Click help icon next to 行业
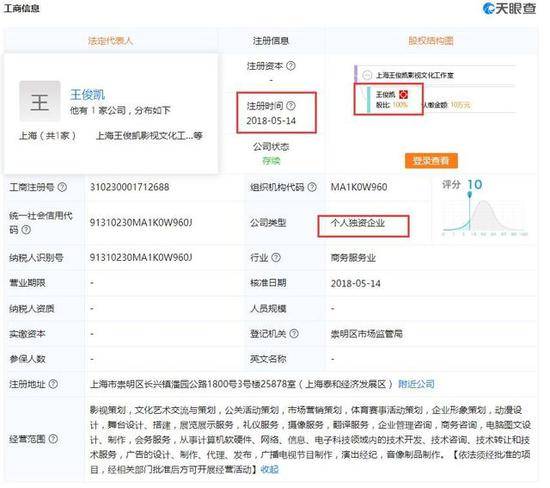Screen dimensions: 550x488 coord(276,258)
